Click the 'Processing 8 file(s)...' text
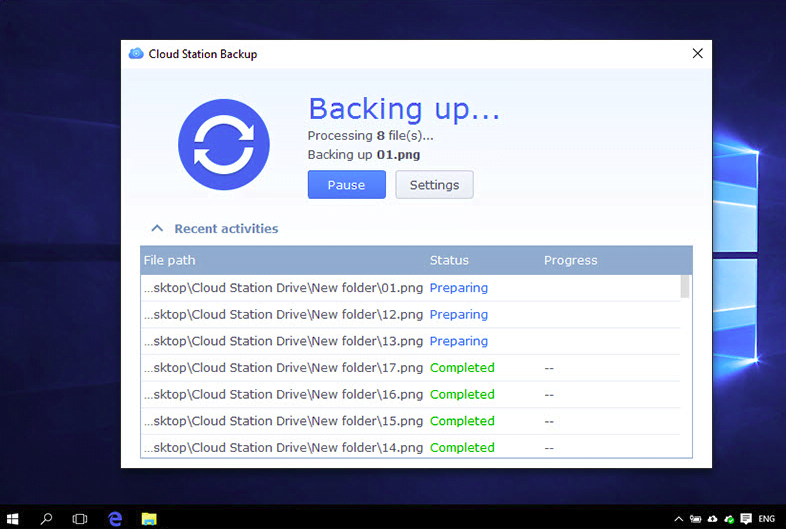Viewport: 786px width, 529px height. pos(370,135)
